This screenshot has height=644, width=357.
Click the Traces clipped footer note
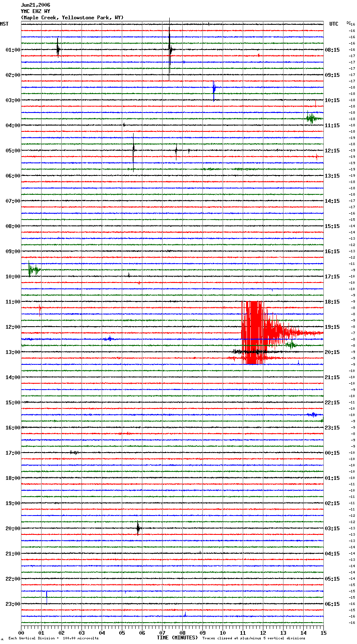254,638
